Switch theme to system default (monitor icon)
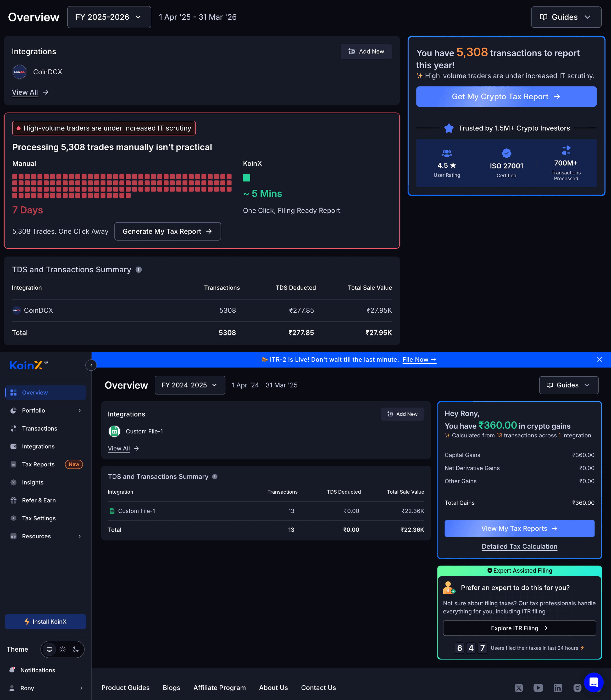Viewport: 611px width, 700px height. [49, 649]
